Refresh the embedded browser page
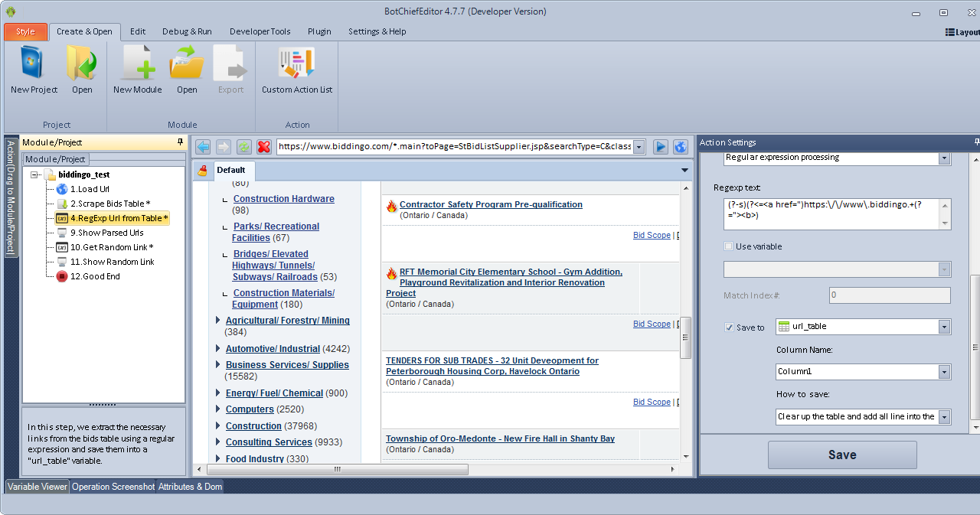The width and height of the screenshot is (980, 515). pos(244,147)
